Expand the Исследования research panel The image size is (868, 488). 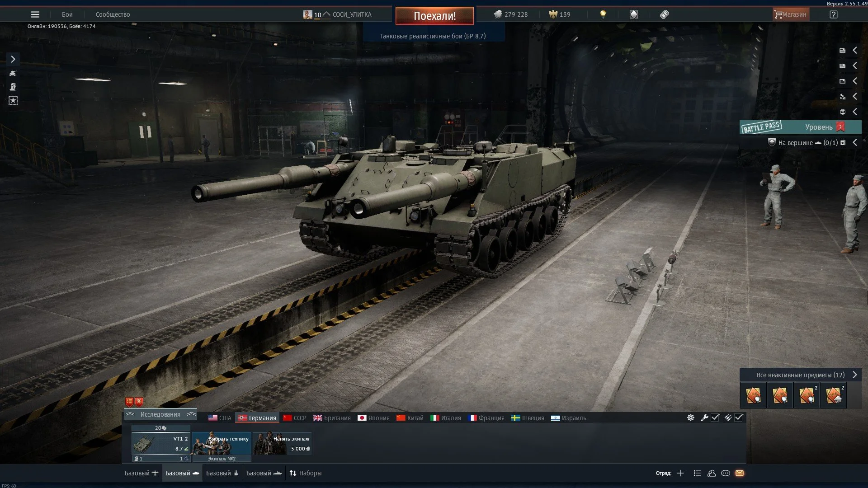pos(160,414)
